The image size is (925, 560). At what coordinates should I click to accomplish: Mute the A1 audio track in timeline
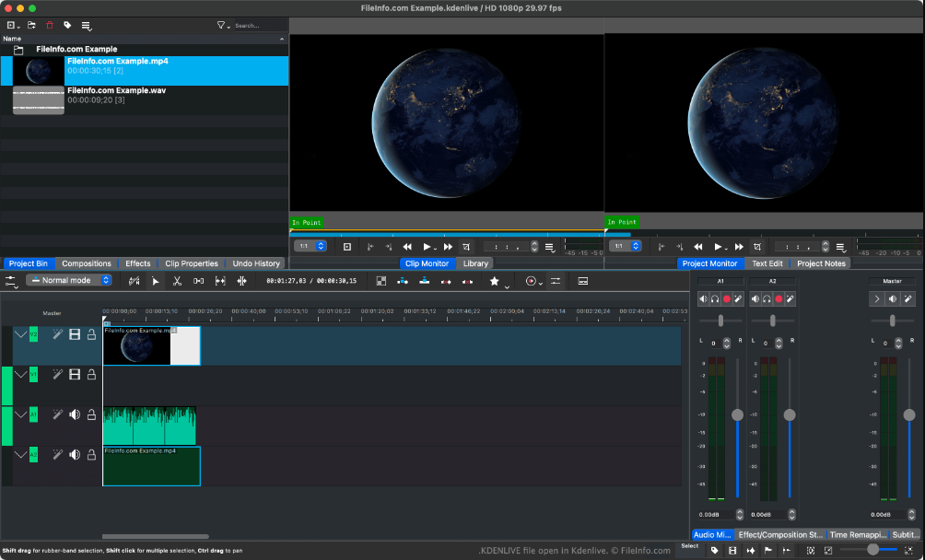click(75, 414)
